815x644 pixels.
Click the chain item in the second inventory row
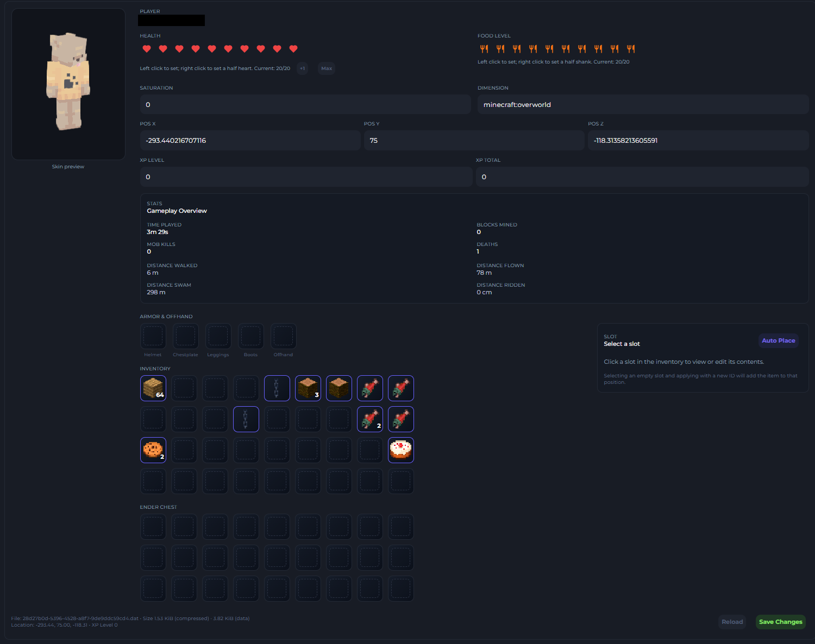coord(246,419)
